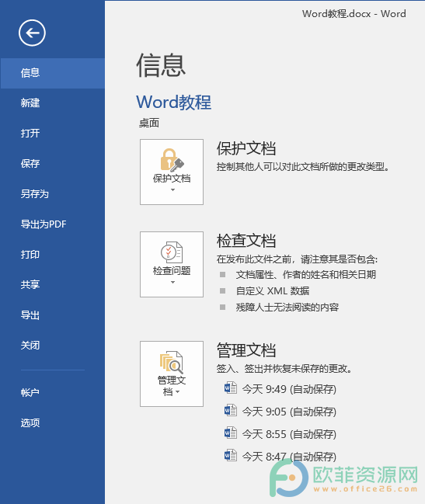The image size is (425, 504).
Task: Click the 管理文档 section heading
Action: tap(246, 350)
